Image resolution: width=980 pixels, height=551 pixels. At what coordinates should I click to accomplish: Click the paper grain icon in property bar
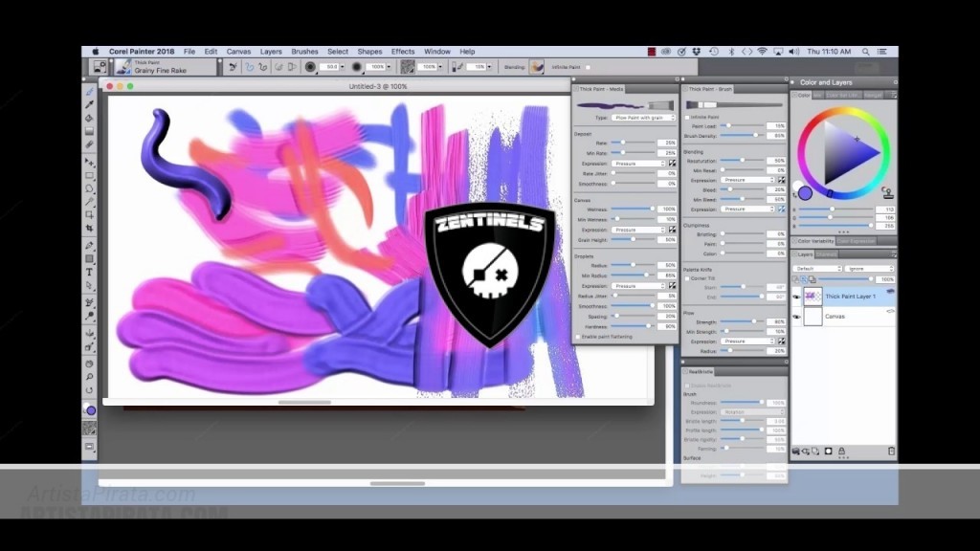coord(408,67)
